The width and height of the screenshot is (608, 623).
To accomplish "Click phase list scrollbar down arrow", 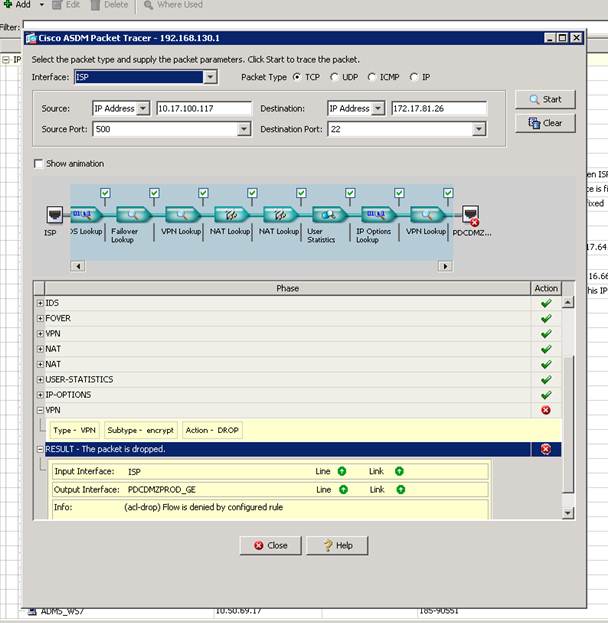I will [568, 513].
